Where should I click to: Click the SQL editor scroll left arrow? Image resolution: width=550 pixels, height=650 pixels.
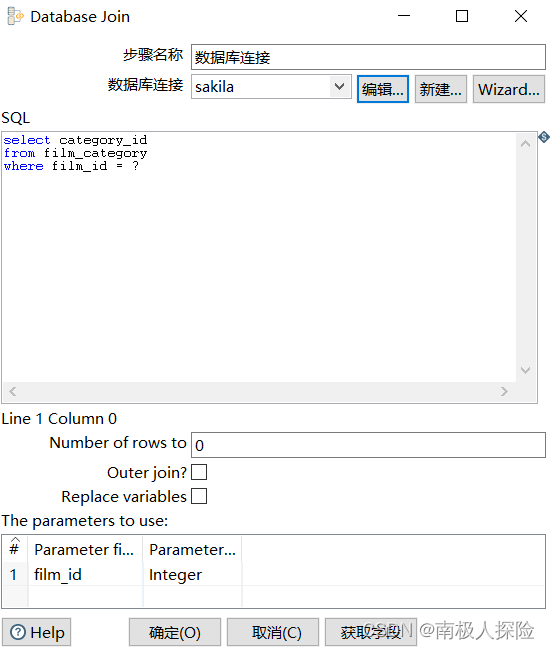point(13,391)
